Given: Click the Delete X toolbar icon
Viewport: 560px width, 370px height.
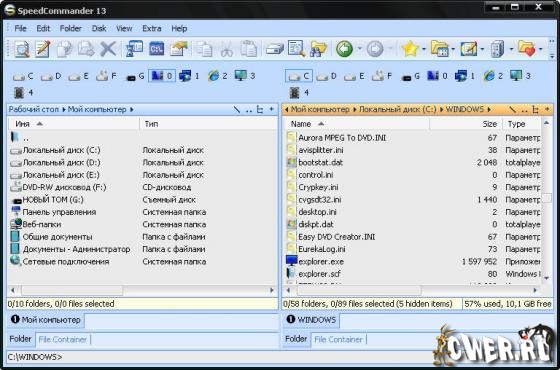Looking at the screenshot, I should coord(108,49).
